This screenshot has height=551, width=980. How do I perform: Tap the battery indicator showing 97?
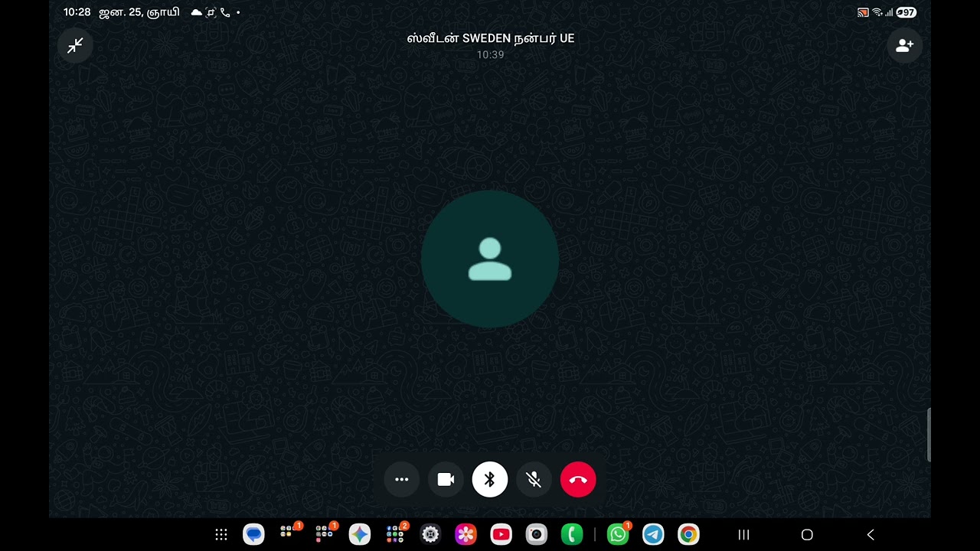[906, 12]
